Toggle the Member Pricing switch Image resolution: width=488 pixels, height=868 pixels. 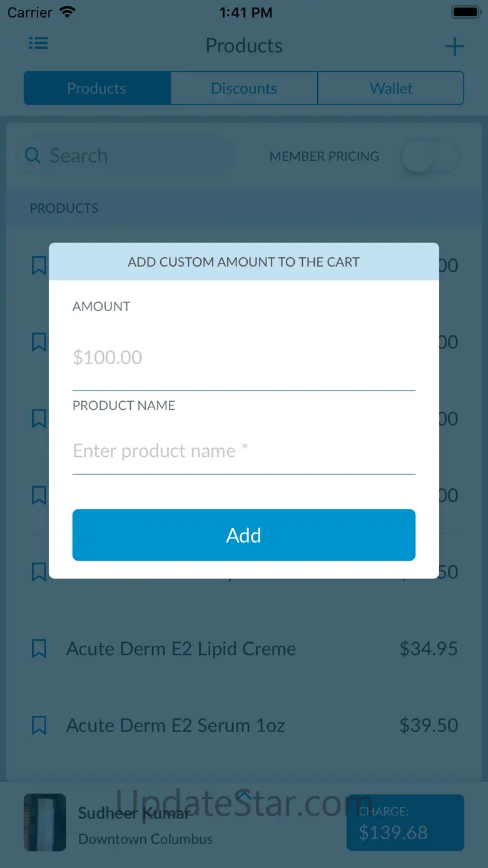[x=429, y=156]
